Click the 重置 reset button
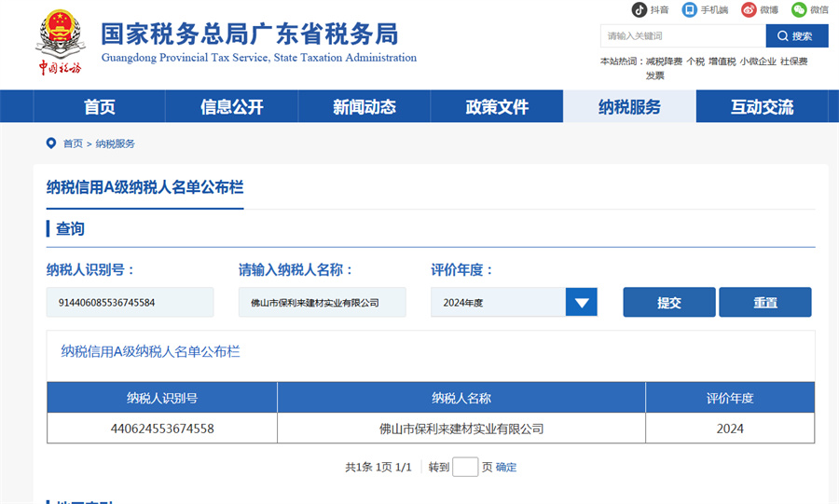The width and height of the screenshot is (839, 504). [764, 303]
